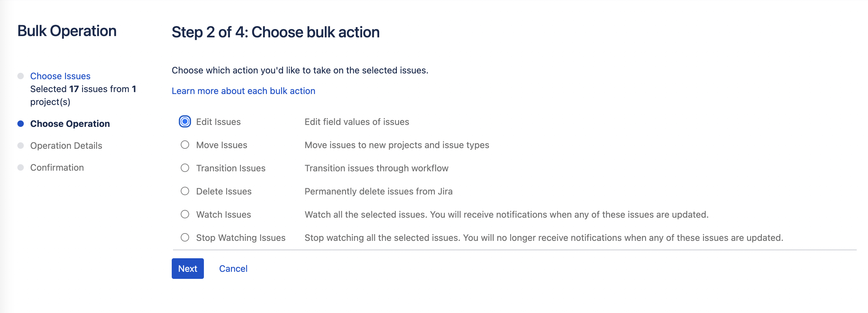Choose the Move Issues radio option
The width and height of the screenshot is (868, 313).
coord(185,145)
